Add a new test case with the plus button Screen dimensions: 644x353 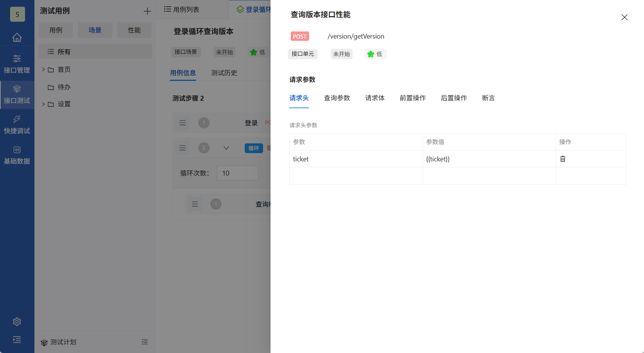(147, 11)
